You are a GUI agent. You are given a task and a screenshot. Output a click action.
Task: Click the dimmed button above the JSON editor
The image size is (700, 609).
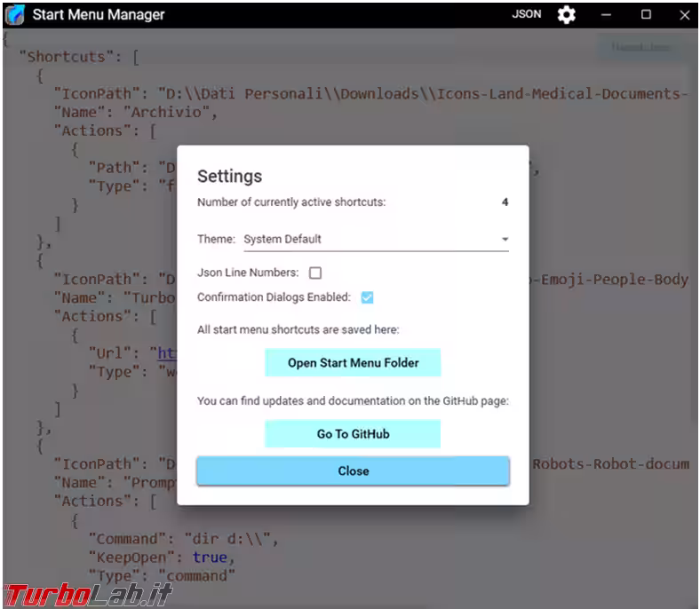(x=640, y=48)
